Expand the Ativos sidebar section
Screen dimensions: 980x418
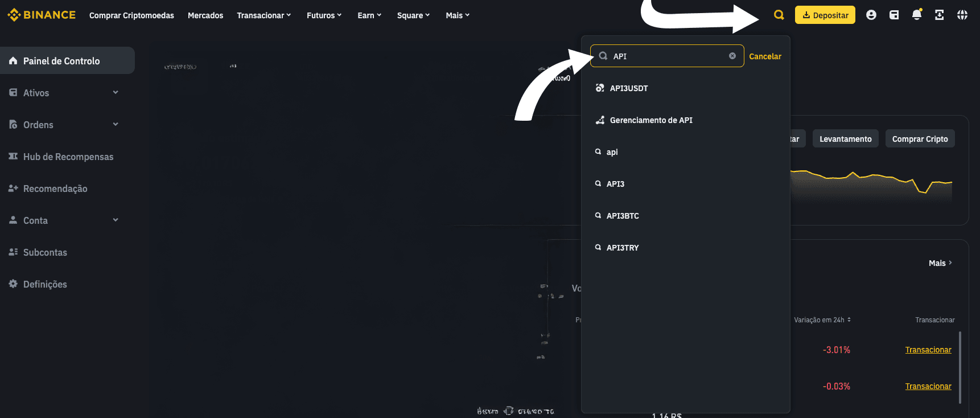coord(116,92)
